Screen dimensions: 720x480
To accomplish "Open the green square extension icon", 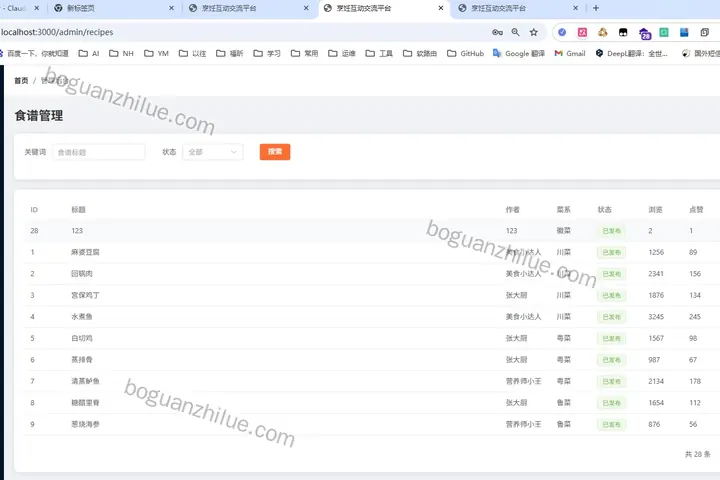I will click(x=664, y=32).
